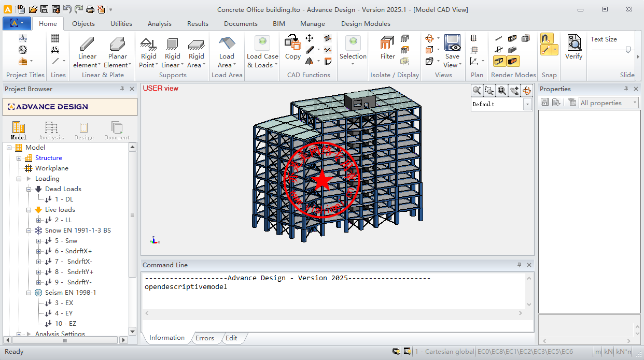
Task: Toggle the axes line render mode
Action: pyautogui.click(x=499, y=38)
